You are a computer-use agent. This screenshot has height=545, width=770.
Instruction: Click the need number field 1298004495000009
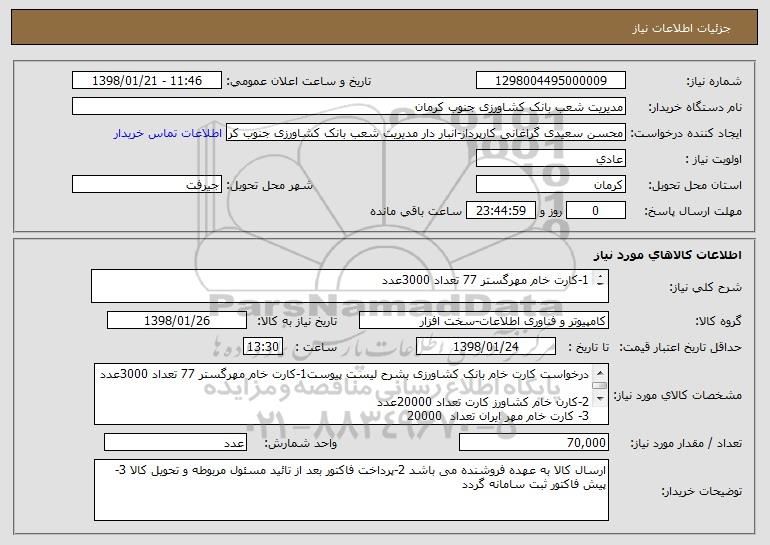coord(550,80)
